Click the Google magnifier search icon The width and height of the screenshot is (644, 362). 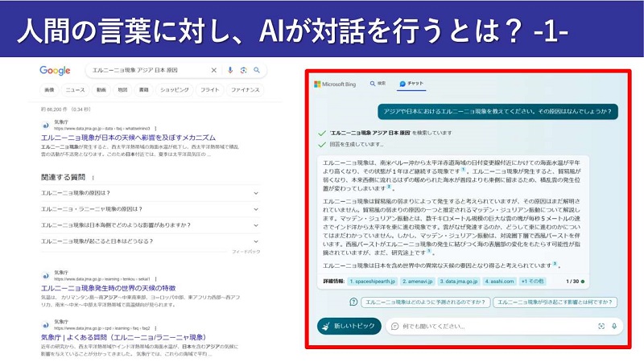[x=257, y=70]
